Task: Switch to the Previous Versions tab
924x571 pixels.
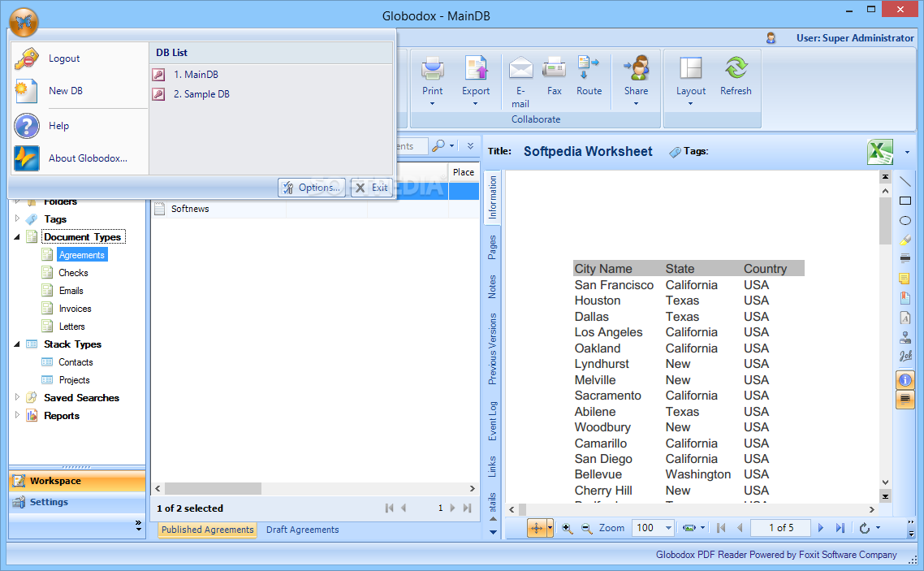Action: click(x=492, y=348)
